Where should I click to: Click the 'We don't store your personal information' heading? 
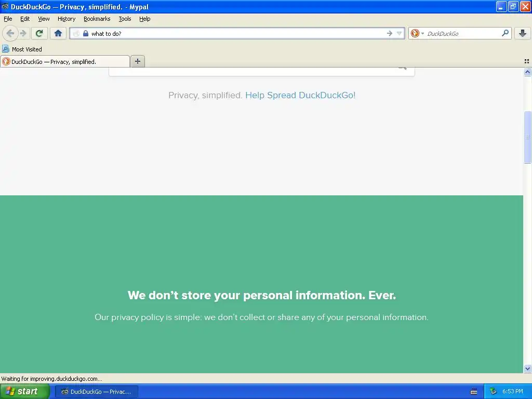(262, 295)
